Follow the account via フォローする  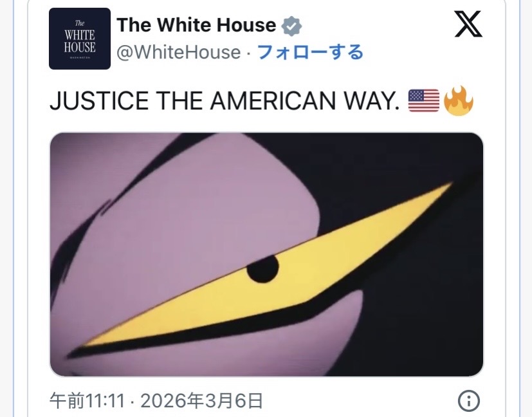(310, 52)
